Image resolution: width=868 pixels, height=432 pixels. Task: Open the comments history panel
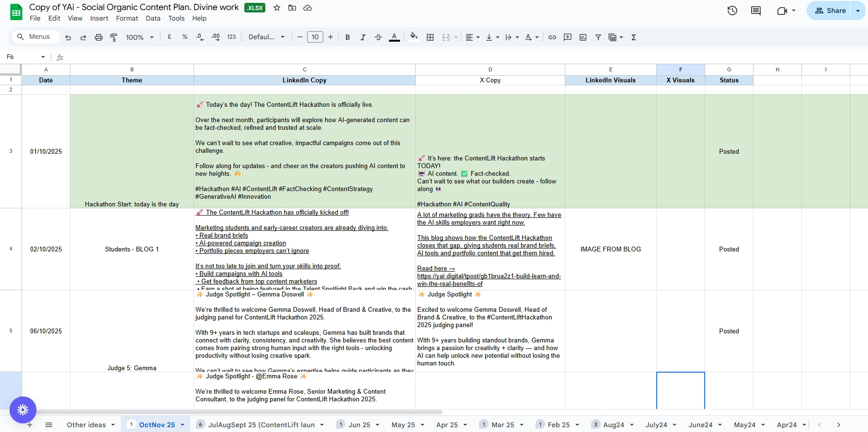click(756, 11)
